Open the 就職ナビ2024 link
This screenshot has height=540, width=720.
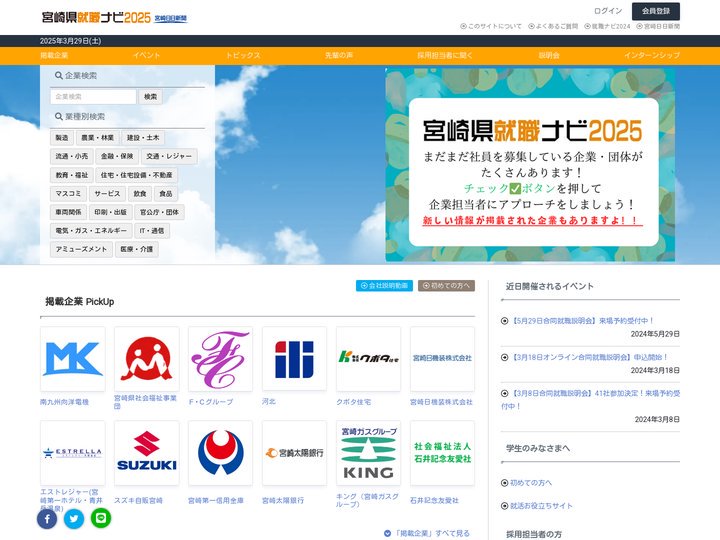coord(607,27)
